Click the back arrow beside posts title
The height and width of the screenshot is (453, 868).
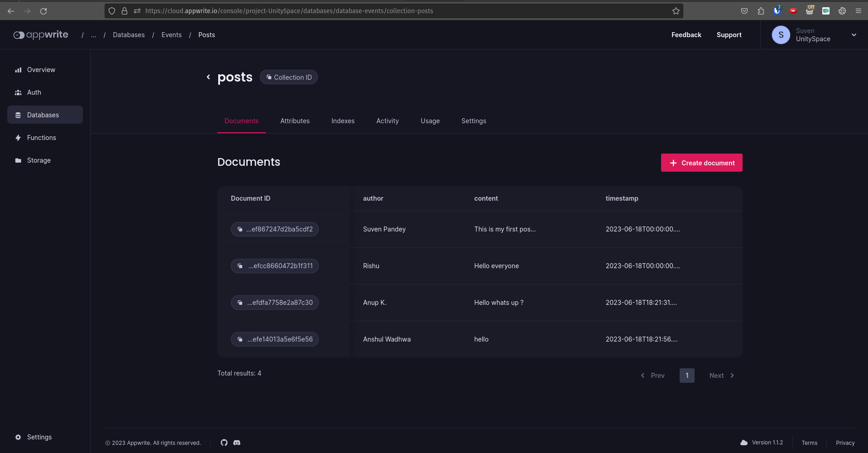[208, 77]
